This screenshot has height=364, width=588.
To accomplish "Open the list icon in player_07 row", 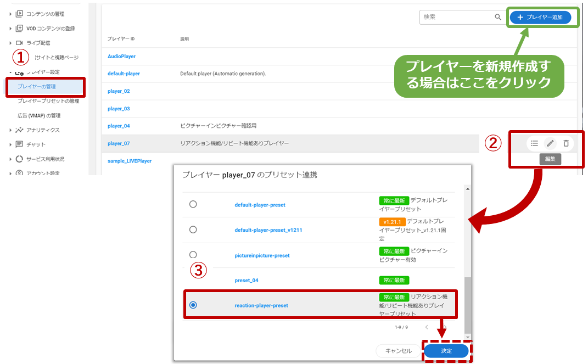I will click(534, 143).
